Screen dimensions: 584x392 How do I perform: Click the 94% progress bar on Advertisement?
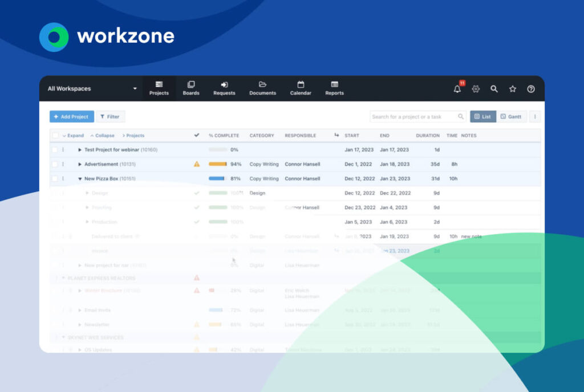(x=218, y=164)
